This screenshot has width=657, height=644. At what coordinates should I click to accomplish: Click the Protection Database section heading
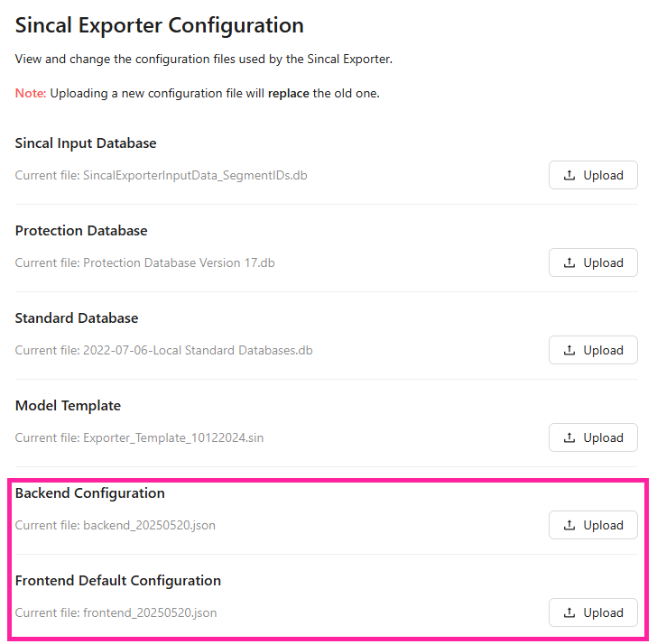(x=81, y=231)
